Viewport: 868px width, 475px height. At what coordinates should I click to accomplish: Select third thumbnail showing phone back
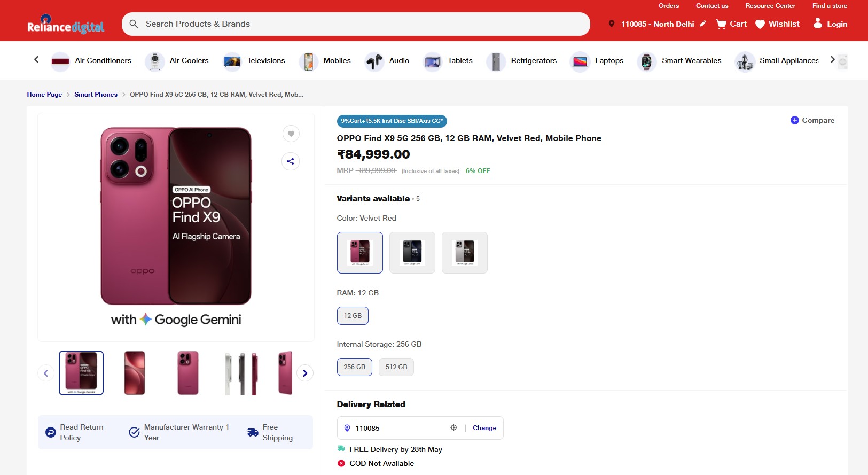(x=188, y=373)
